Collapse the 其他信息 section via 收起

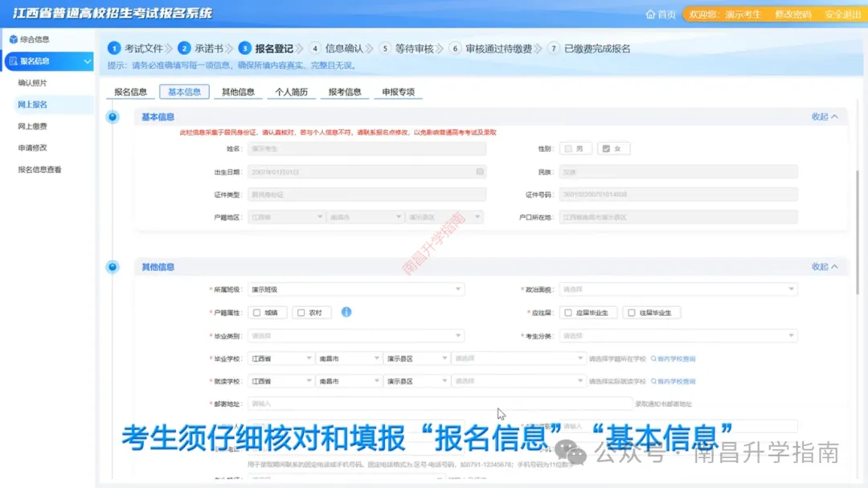[x=825, y=267]
